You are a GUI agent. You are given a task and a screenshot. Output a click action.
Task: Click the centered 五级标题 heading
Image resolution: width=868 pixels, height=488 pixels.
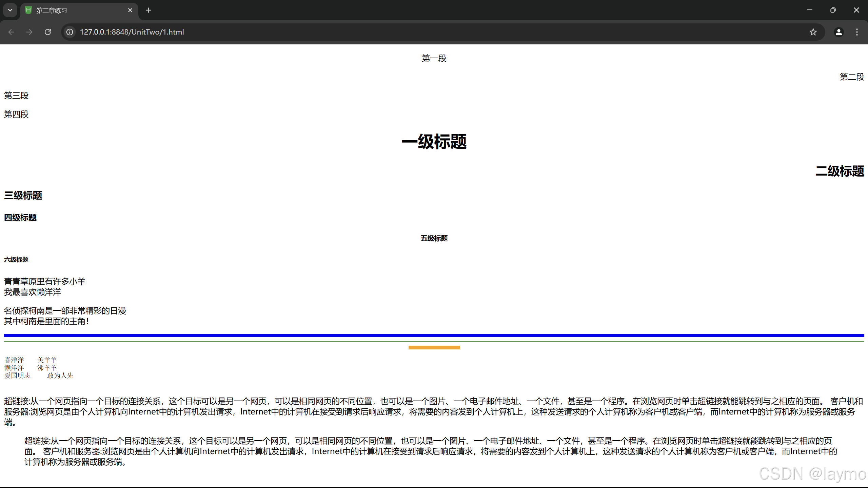click(434, 238)
